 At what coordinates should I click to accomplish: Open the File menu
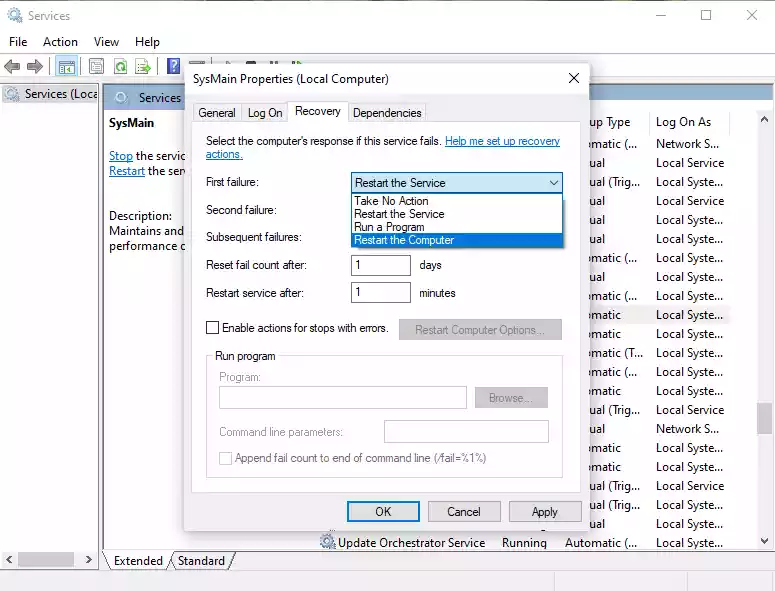pyautogui.click(x=18, y=42)
